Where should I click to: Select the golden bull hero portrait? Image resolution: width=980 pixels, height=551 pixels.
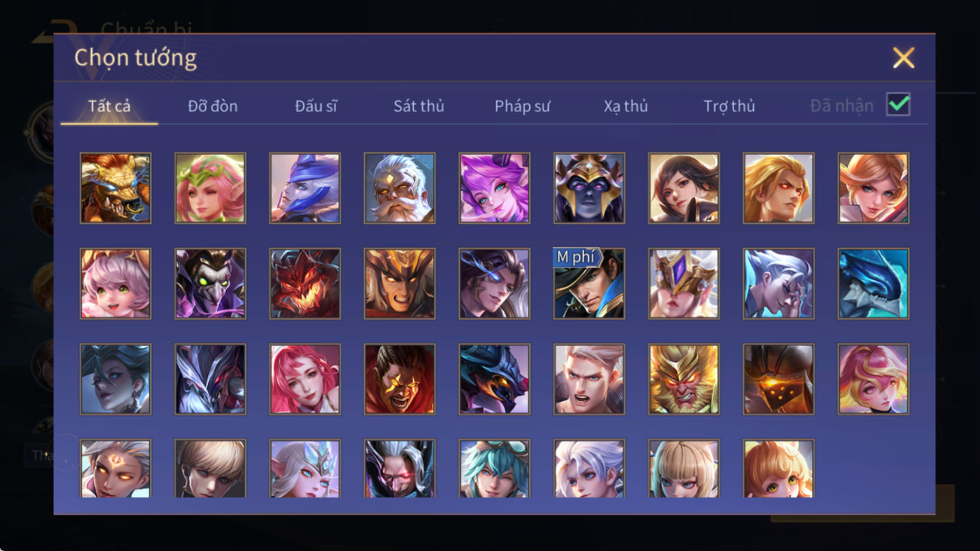pos(115,188)
